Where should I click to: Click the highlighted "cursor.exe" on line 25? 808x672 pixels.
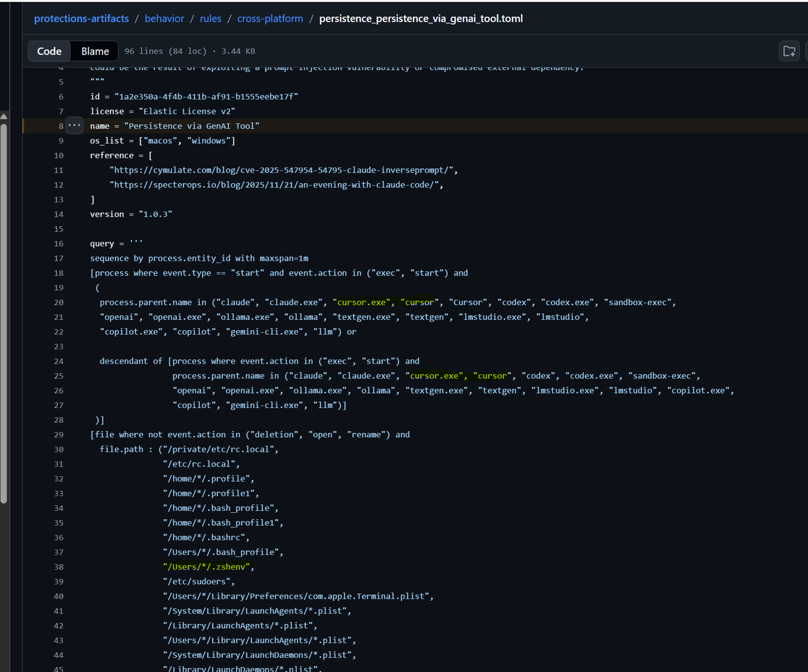tap(436, 376)
